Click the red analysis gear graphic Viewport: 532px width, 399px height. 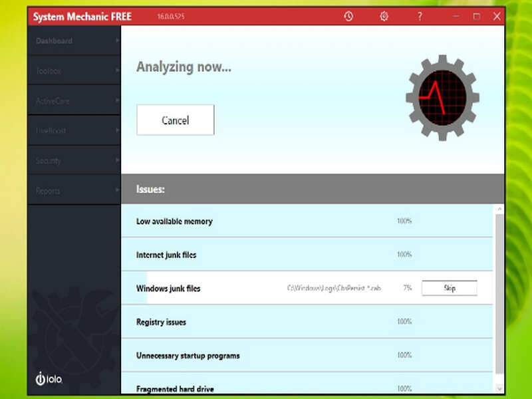pyautogui.click(x=444, y=95)
